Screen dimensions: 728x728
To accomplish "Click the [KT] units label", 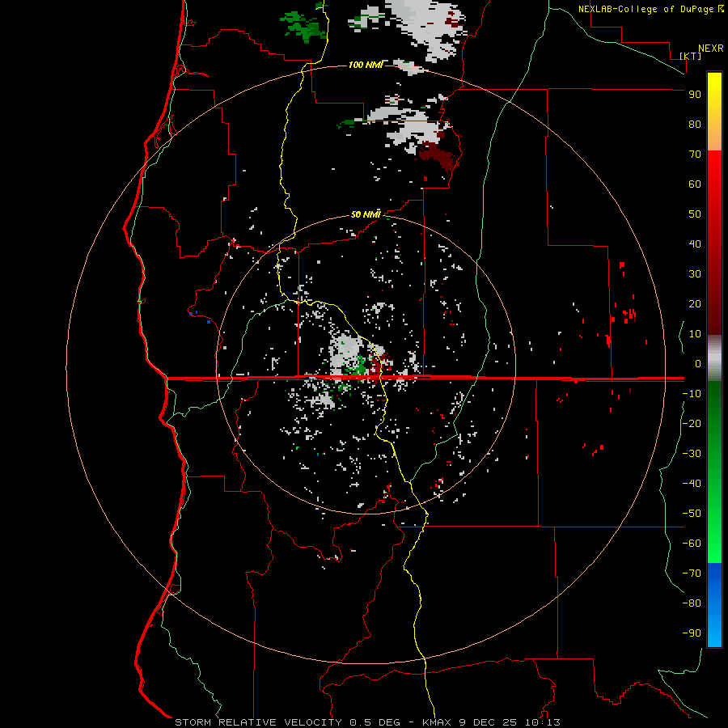I will (x=690, y=56).
